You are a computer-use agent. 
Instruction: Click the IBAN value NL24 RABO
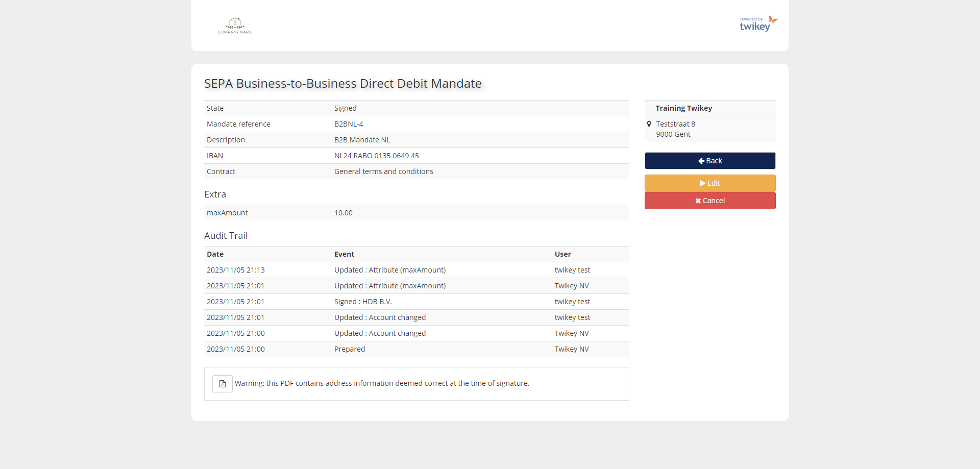point(376,156)
